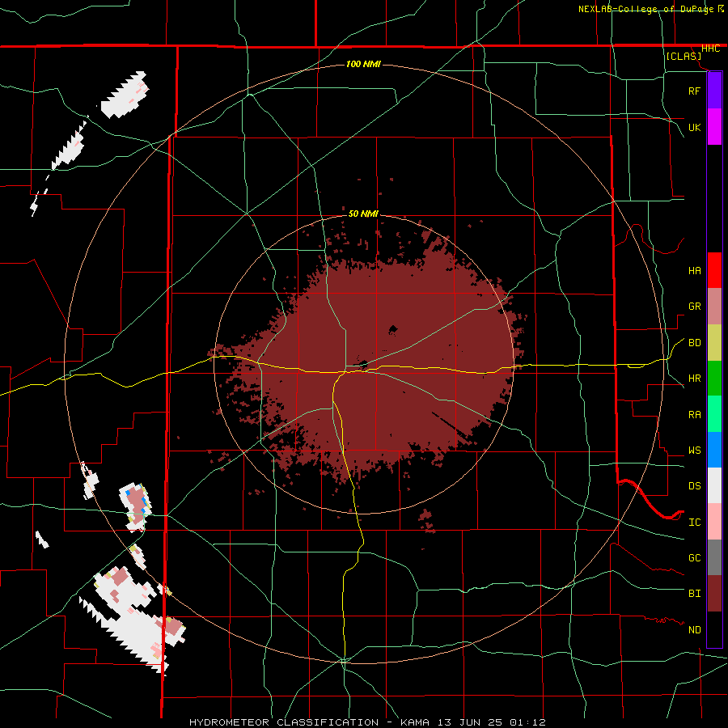
Task: Click the DS white legend swatch
Action: [714, 485]
